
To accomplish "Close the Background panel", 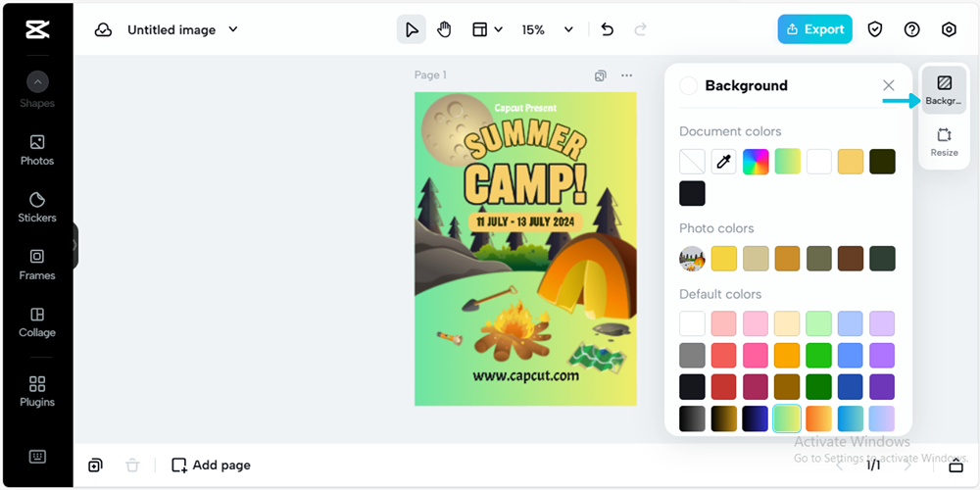I will (888, 85).
